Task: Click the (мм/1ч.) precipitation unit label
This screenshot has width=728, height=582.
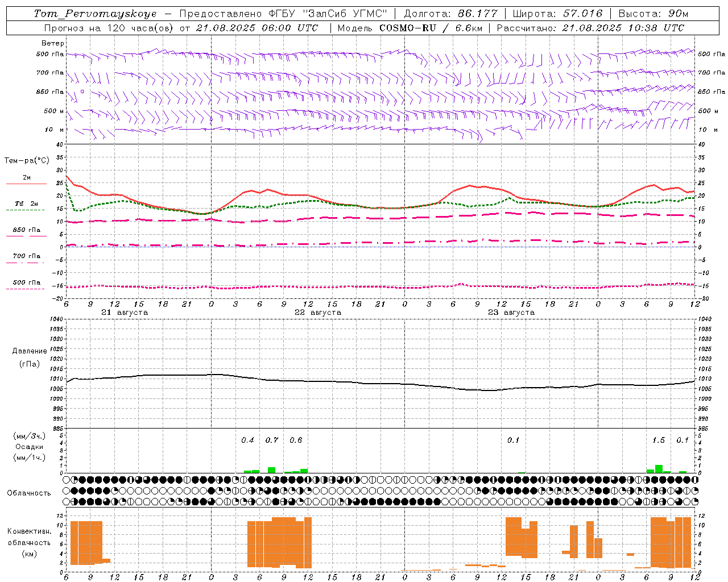Action: coord(28,457)
